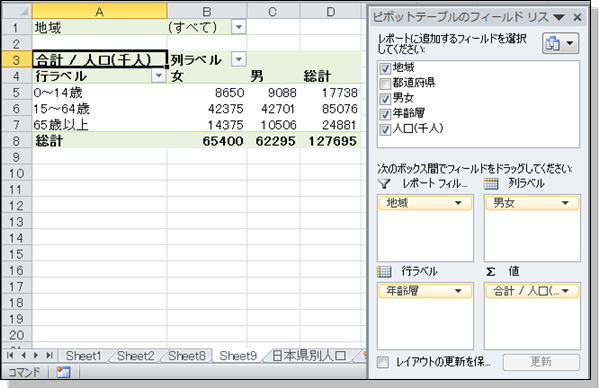Image resolution: width=599 pixels, height=388 pixels.
Task: Click the select-all corner of the worksheet
Action: pos(17,11)
